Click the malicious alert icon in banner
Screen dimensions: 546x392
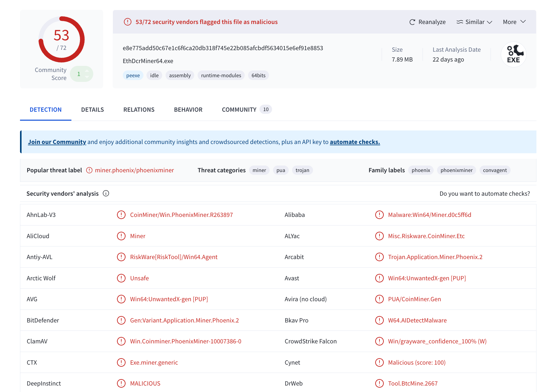[127, 22]
